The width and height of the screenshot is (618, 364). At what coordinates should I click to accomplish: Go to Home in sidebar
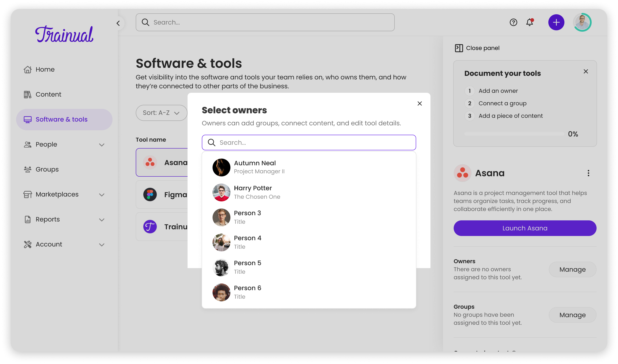(x=45, y=69)
